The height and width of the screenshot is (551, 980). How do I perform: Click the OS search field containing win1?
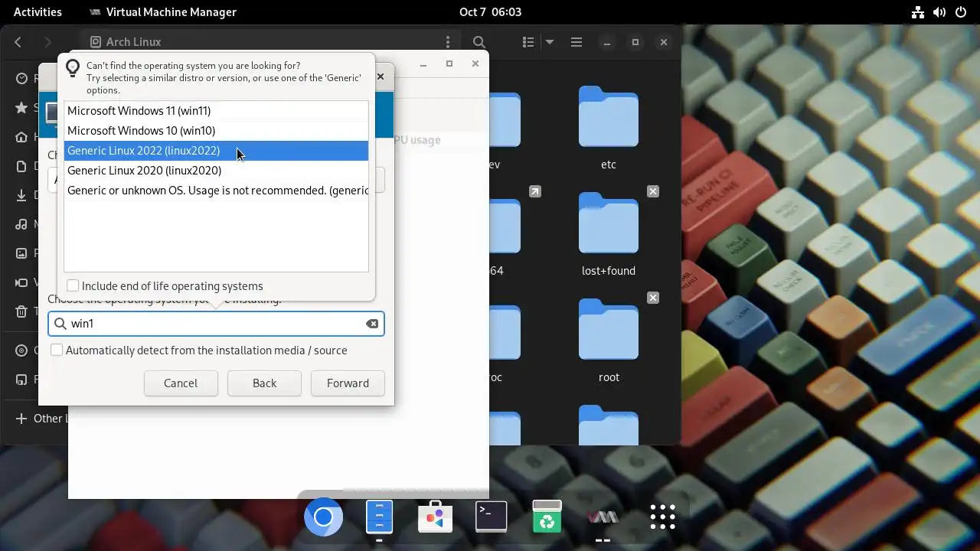tap(216, 324)
